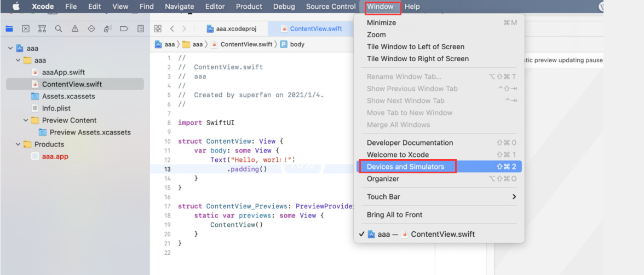Image resolution: width=644 pixels, height=275 pixels.
Task: Click the related items grid icon
Action: (x=157, y=28)
